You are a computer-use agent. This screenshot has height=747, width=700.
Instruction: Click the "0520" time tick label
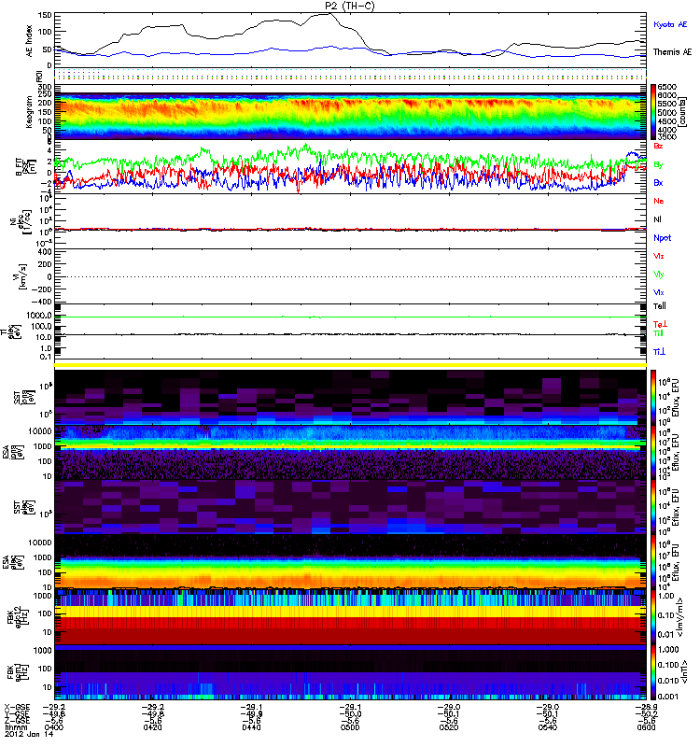[x=449, y=727]
